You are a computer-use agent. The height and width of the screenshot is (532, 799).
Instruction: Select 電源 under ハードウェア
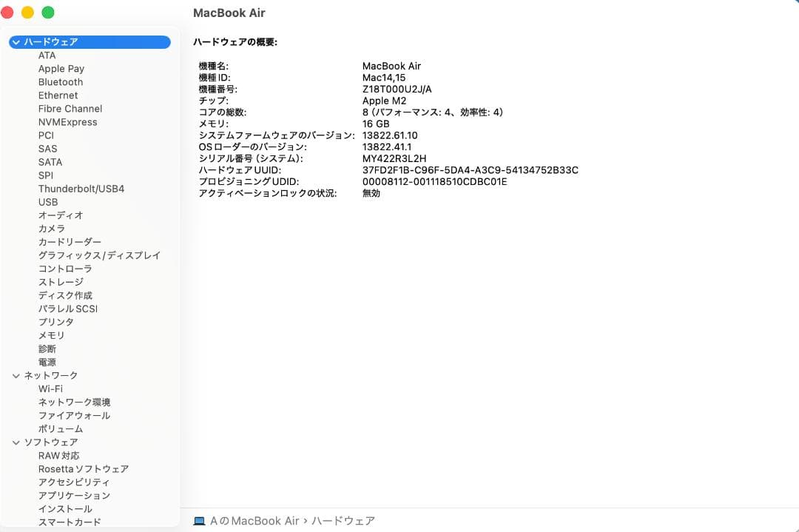point(47,362)
